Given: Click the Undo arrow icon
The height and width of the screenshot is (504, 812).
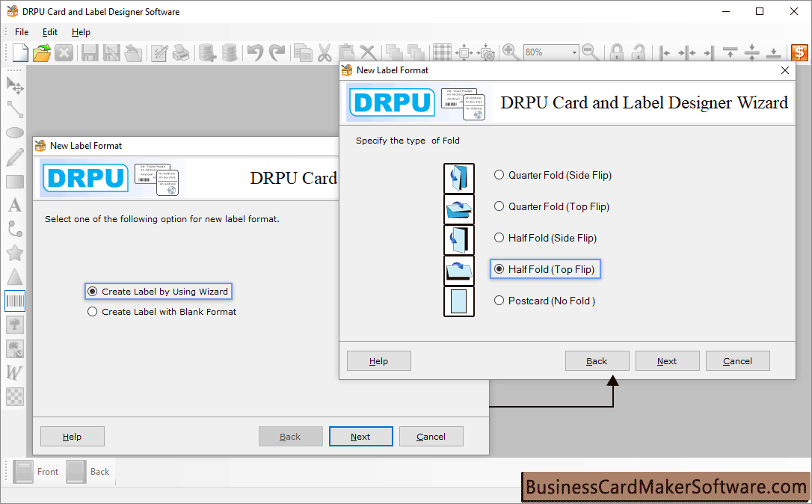Looking at the screenshot, I should pos(255,52).
